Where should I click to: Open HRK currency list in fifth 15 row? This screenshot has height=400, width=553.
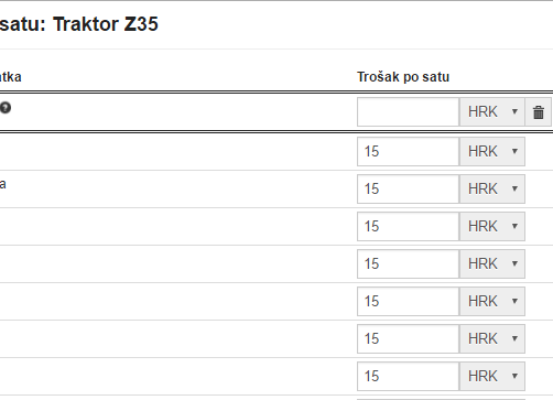click(492, 301)
